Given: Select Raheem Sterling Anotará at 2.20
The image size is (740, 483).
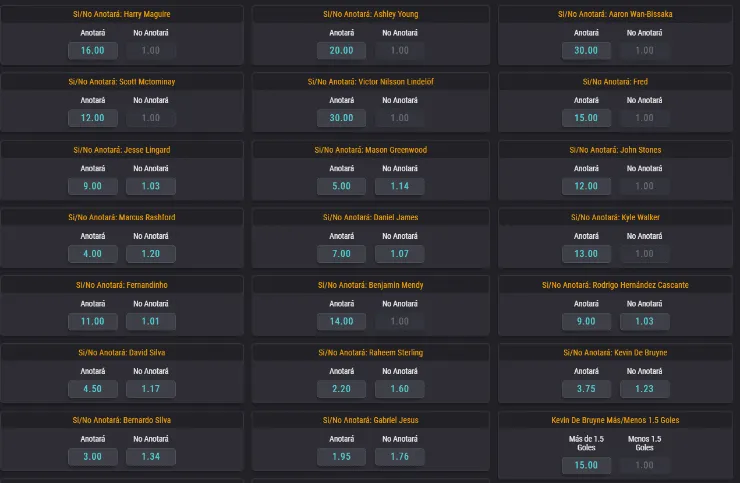Looking at the screenshot, I should coord(341,389).
